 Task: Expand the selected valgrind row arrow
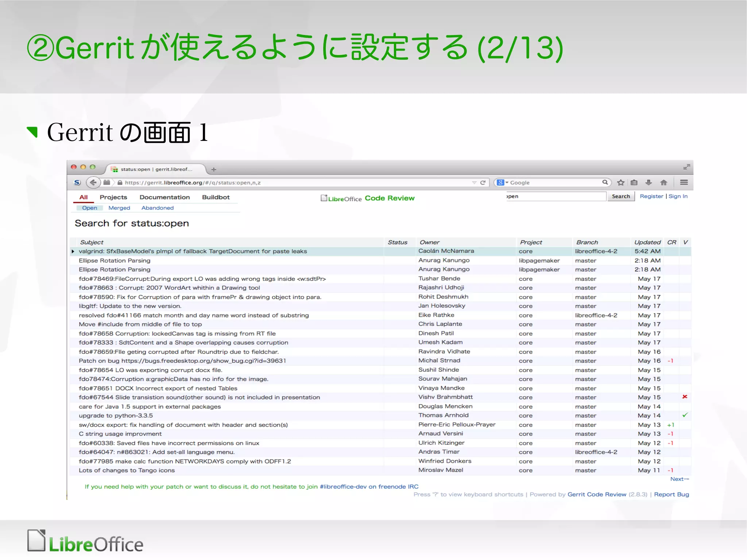pos(73,251)
